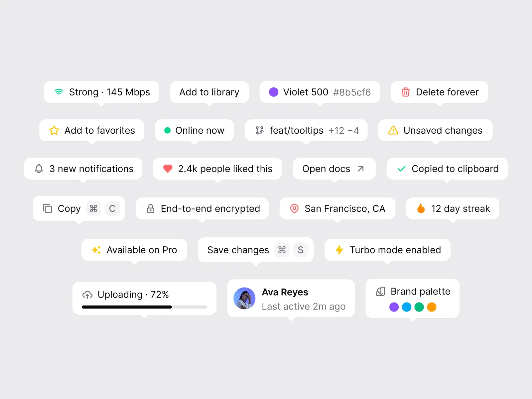Click the yellow warning triangle icon
This screenshot has height=399, width=532.
[393, 130]
